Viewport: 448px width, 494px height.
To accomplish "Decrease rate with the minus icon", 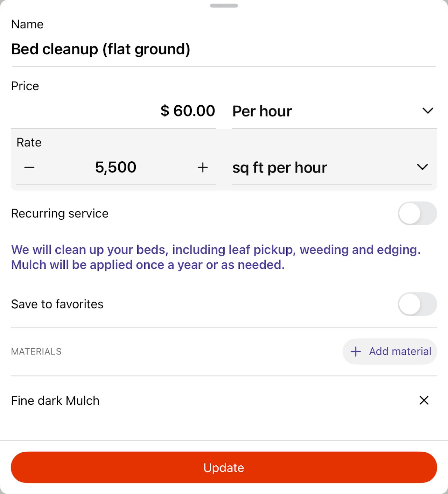I will click(x=29, y=168).
